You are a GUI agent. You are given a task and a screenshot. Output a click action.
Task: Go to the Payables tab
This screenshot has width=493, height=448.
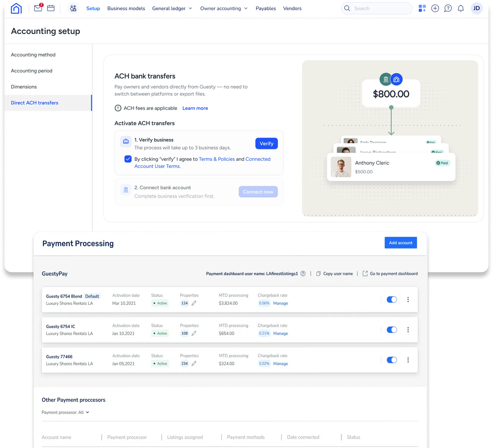click(265, 8)
